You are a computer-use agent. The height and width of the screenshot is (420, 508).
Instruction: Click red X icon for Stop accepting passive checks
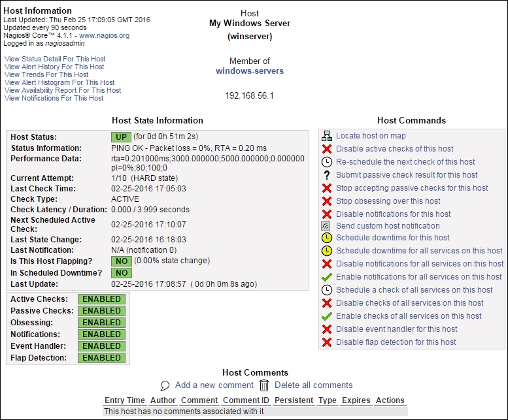tap(327, 188)
